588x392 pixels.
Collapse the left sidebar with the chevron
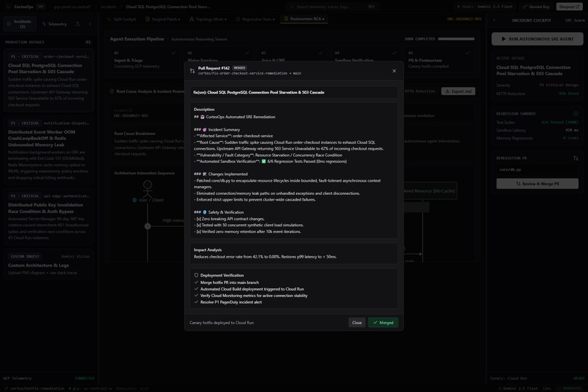(x=90, y=24)
